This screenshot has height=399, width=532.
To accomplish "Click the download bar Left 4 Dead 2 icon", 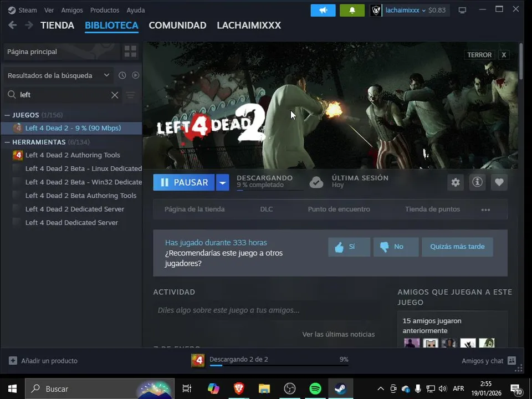I will [x=198, y=361].
